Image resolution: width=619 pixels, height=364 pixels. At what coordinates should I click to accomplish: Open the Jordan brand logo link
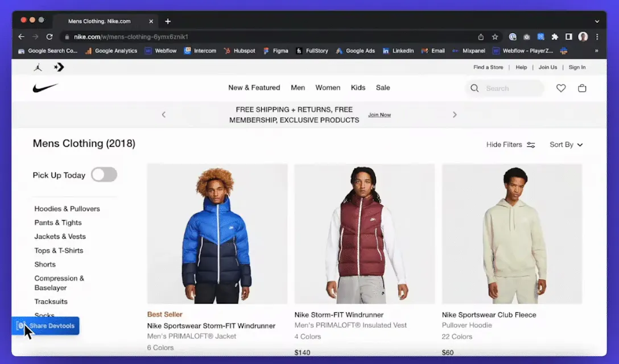38,67
